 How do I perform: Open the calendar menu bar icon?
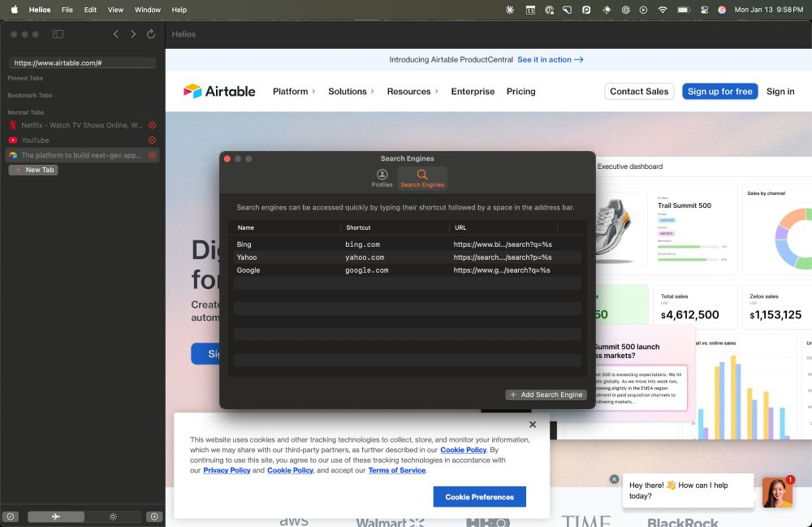[x=530, y=9]
